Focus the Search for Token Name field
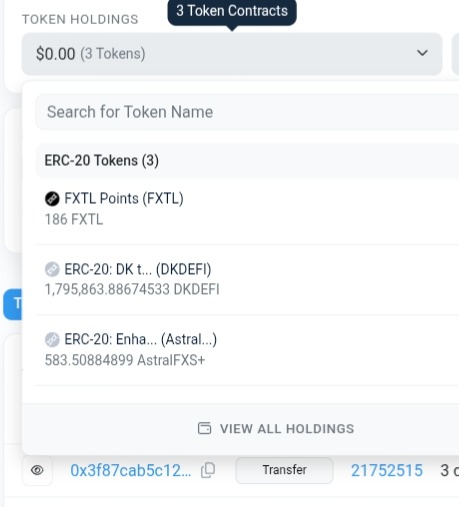The width and height of the screenshot is (459, 507). pos(247,112)
